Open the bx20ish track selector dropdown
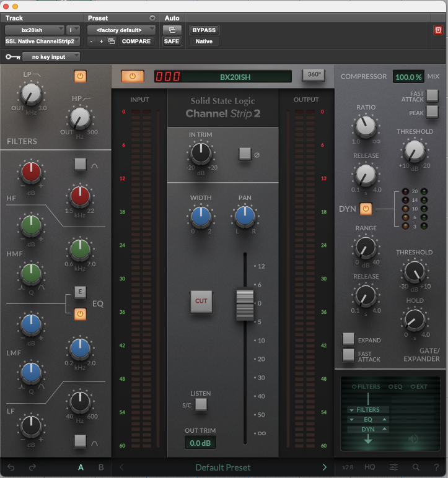This screenshot has width=448, height=478. [35, 30]
